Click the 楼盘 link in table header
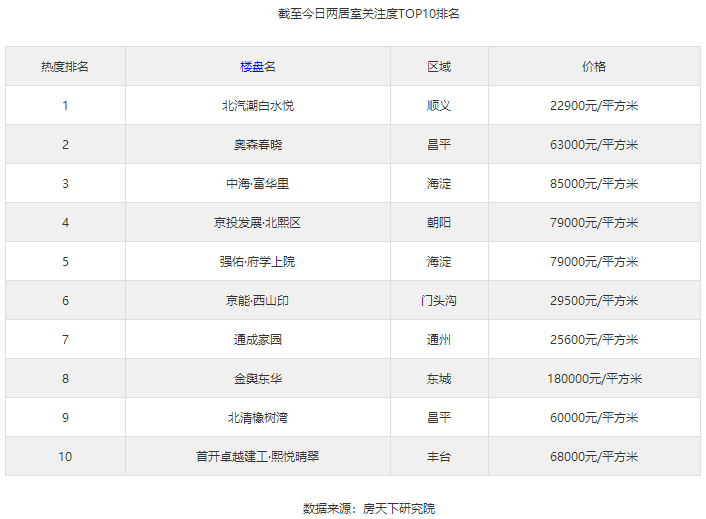The width and height of the screenshot is (706, 519). tap(251, 67)
